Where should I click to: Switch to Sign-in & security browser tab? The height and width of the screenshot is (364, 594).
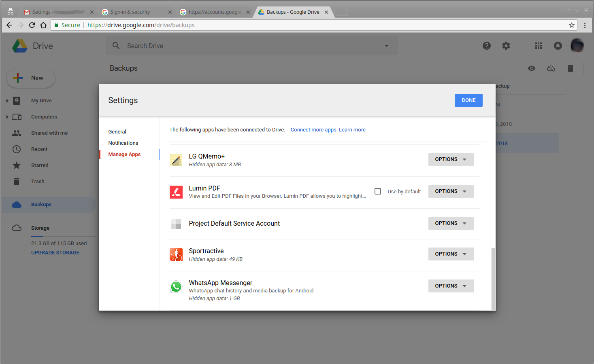136,12
